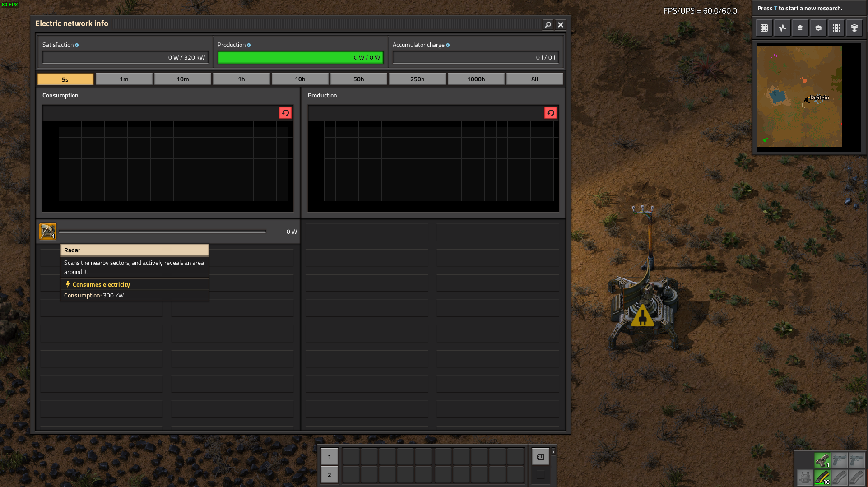Reset the Production graph with red button

(x=551, y=113)
